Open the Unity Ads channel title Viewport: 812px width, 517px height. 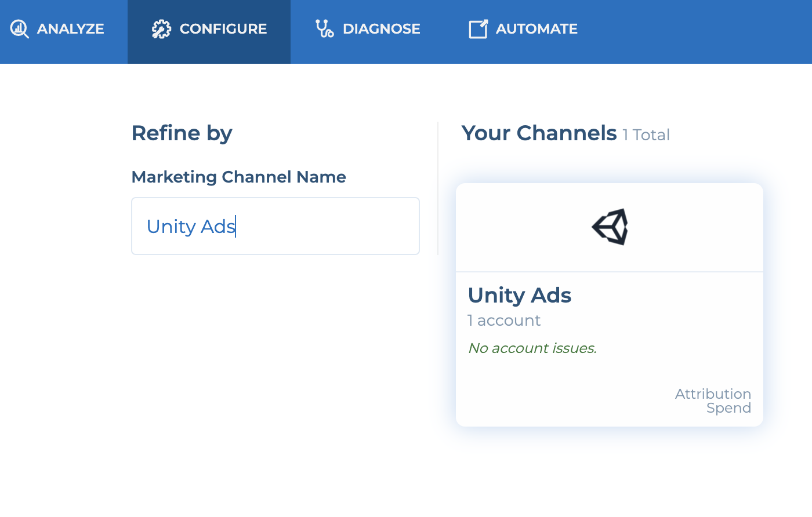(x=520, y=296)
